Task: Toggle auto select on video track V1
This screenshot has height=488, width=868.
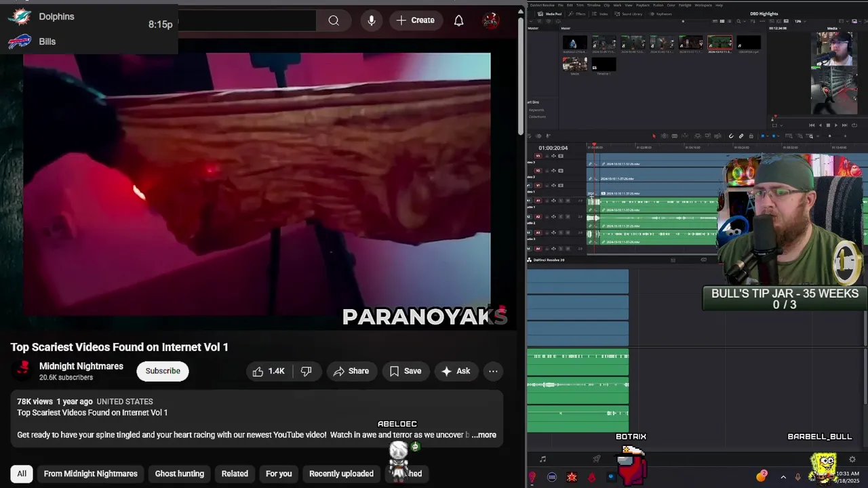Action: 553,186
